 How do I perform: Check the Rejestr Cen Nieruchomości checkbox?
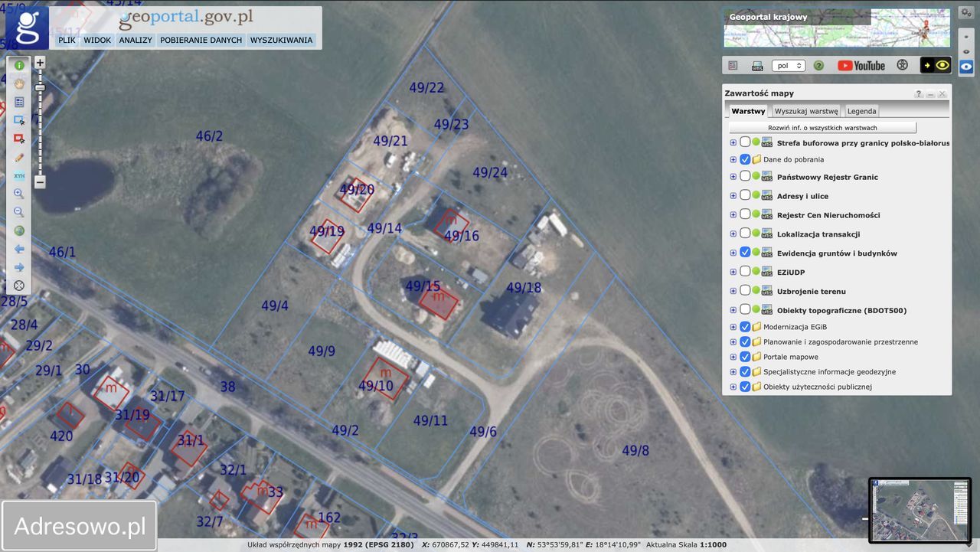(x=745, y=215)
